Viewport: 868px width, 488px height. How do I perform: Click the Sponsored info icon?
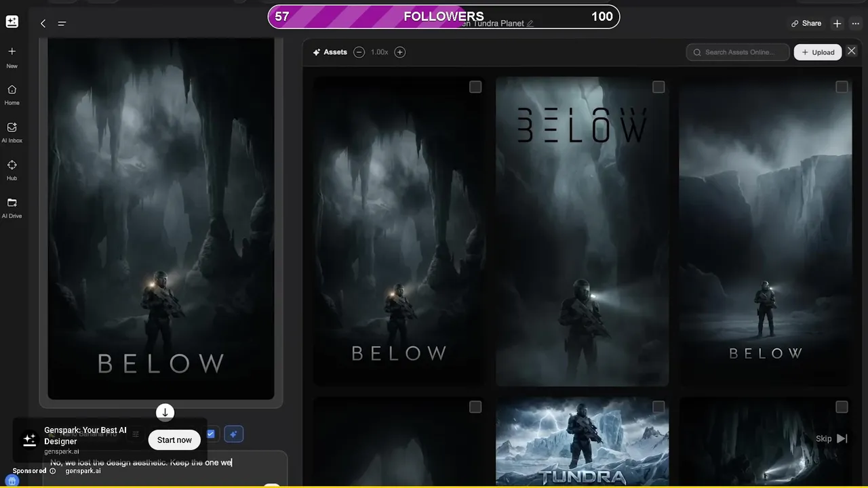(53, 471)
